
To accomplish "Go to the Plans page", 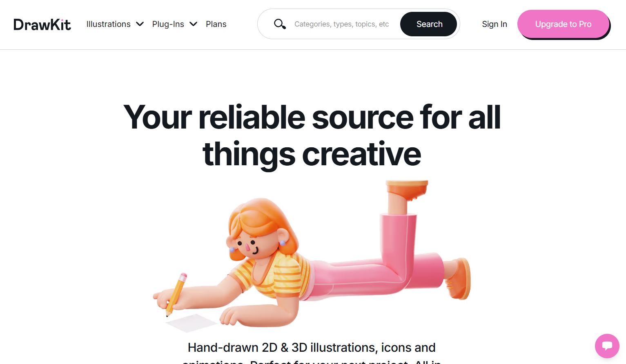I will pos(216,24).
